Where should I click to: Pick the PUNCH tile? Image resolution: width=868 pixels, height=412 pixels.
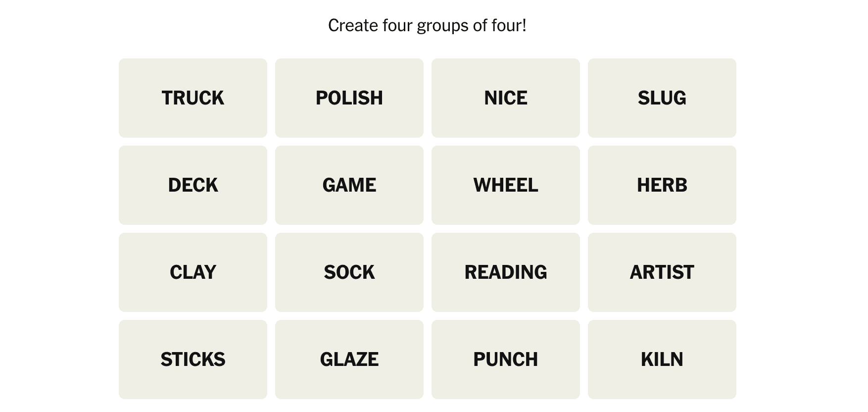click(x=506, y=360)
